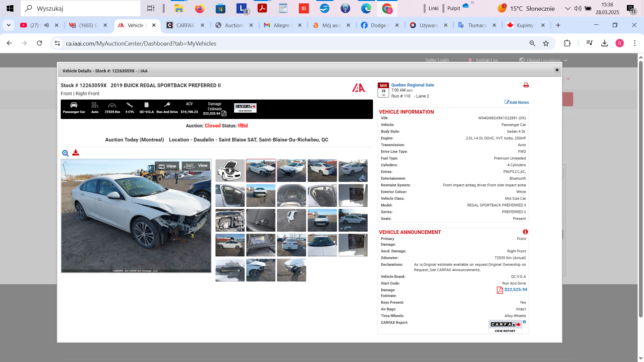The image size is (644, 362).
Task: Open the media control icon in toolbar
Action: pyautogui.click(x=589, y=43)
